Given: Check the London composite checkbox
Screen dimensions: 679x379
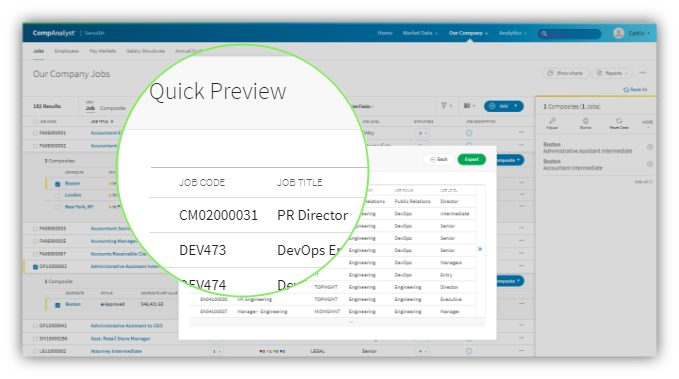Looking at the screenshot, I should pos(58,196).
